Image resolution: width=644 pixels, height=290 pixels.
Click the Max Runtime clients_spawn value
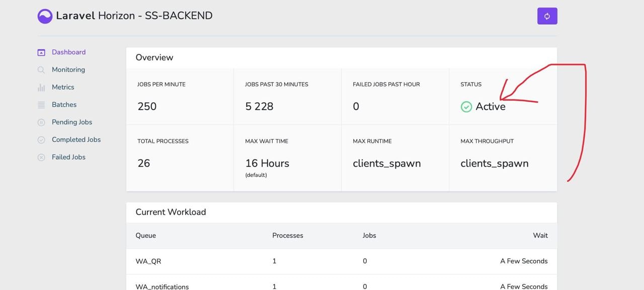[x=387, y=163]
